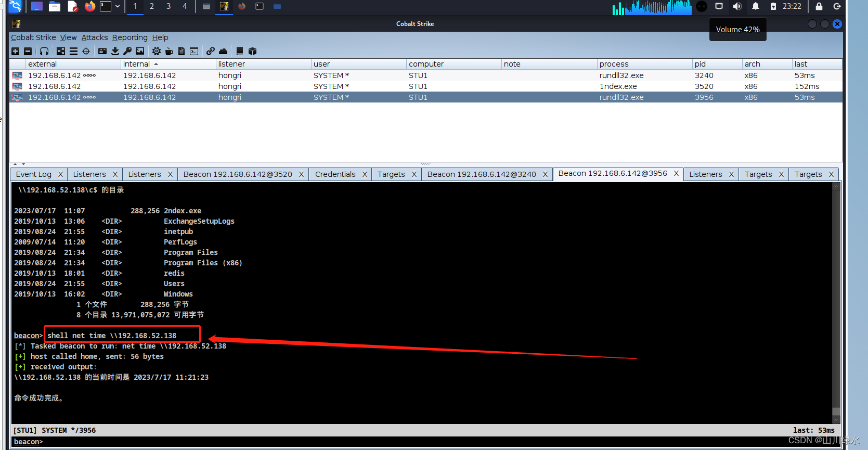868x450 pixels.
Task: Click the volume speaker icon
Action: pyautogui.click(x=737, y=6)
